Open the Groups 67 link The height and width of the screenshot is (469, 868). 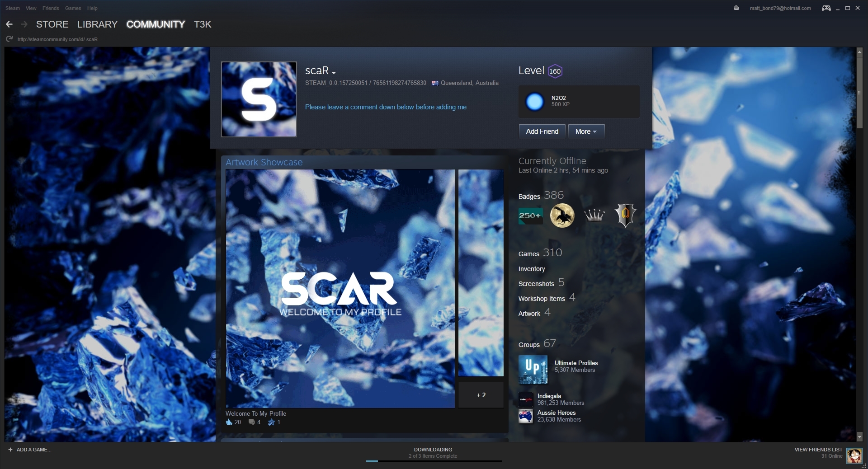coord(537,343)
